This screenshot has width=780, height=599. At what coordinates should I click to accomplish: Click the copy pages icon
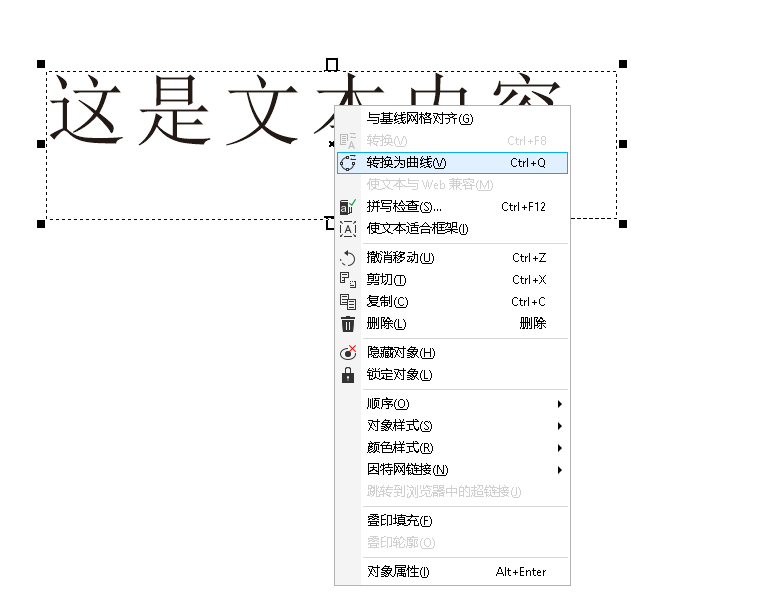tap(348, 301)
